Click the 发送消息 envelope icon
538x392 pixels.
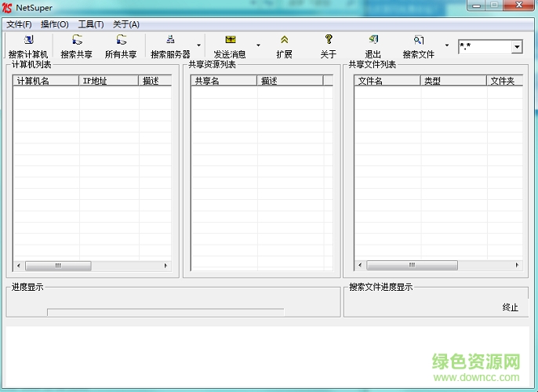coord(230,40)
